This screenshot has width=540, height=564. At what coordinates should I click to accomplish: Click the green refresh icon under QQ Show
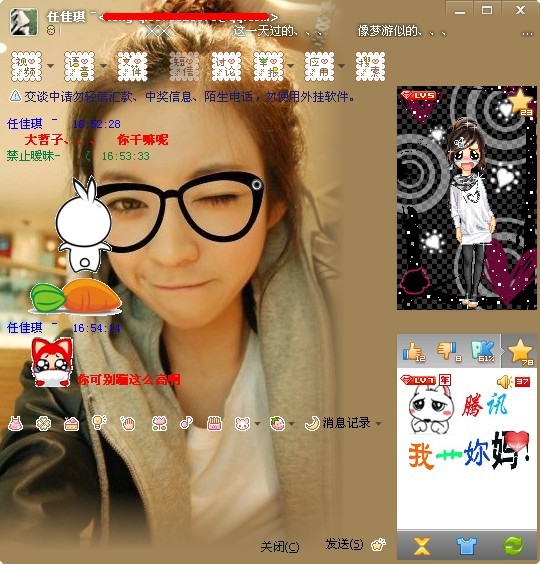click(x=513, y=546)
